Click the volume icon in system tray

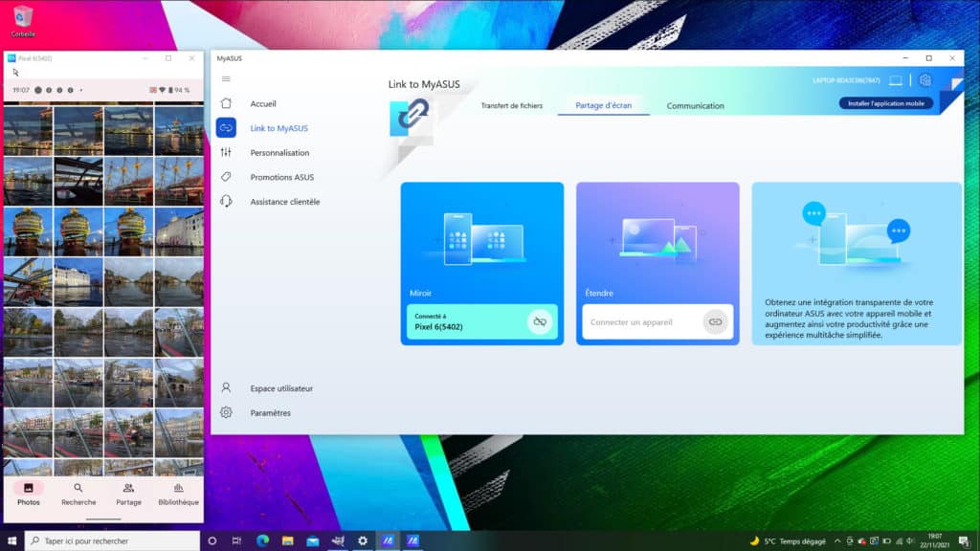pos(911,541)
